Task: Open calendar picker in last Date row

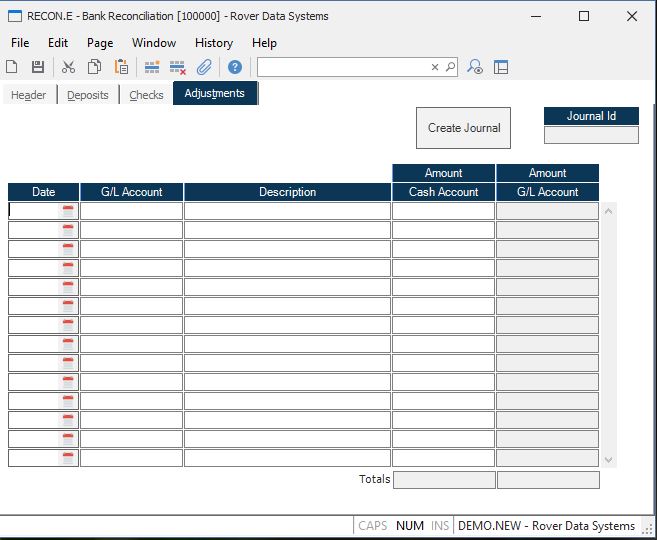Action: click(68, 458)
